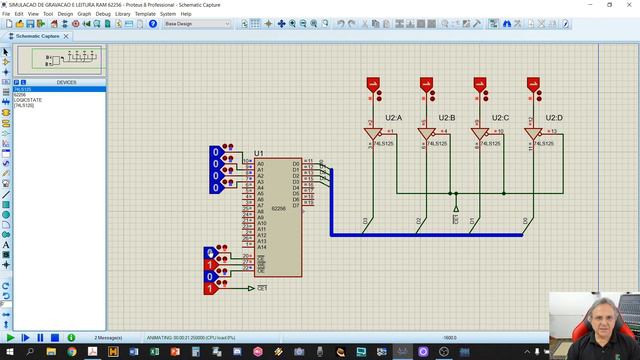
Task: Switch to the Schematic Capture tab
Action: coord(38,36)
